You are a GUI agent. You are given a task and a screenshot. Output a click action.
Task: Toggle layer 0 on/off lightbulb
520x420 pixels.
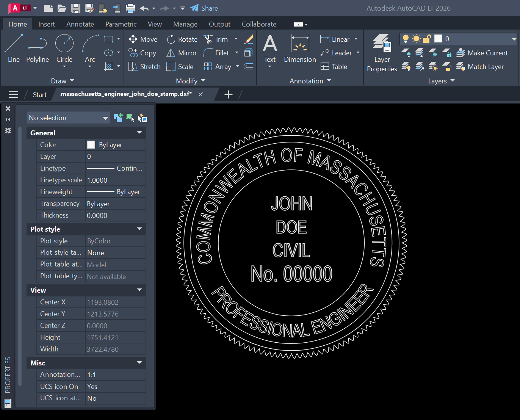click(x=406, y=39)
